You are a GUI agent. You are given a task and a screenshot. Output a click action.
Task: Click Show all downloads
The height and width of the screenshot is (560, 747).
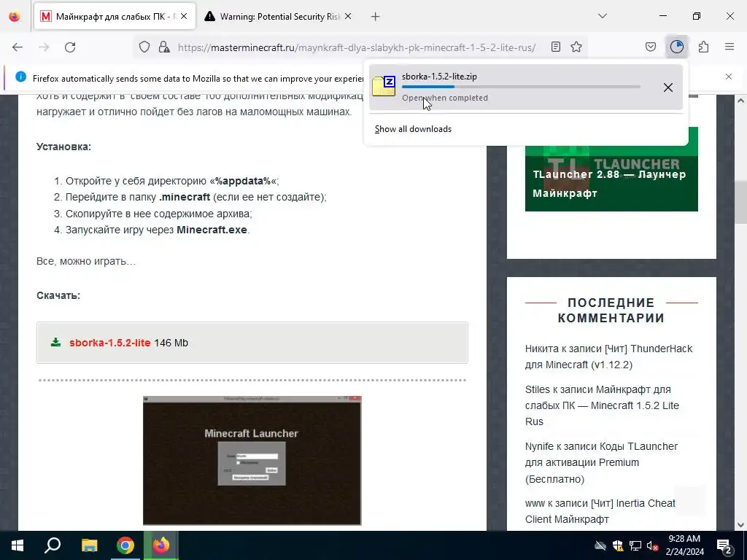(x=413, y=129)
